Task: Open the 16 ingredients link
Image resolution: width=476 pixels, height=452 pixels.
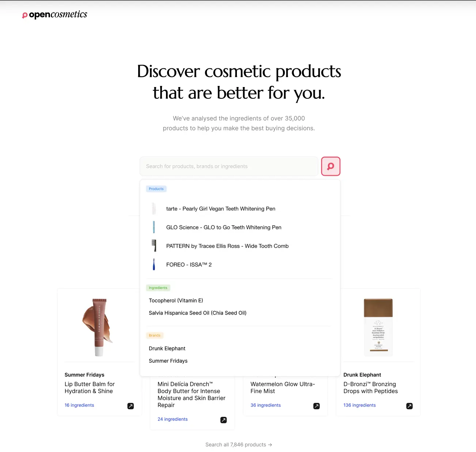Action: 79,405
